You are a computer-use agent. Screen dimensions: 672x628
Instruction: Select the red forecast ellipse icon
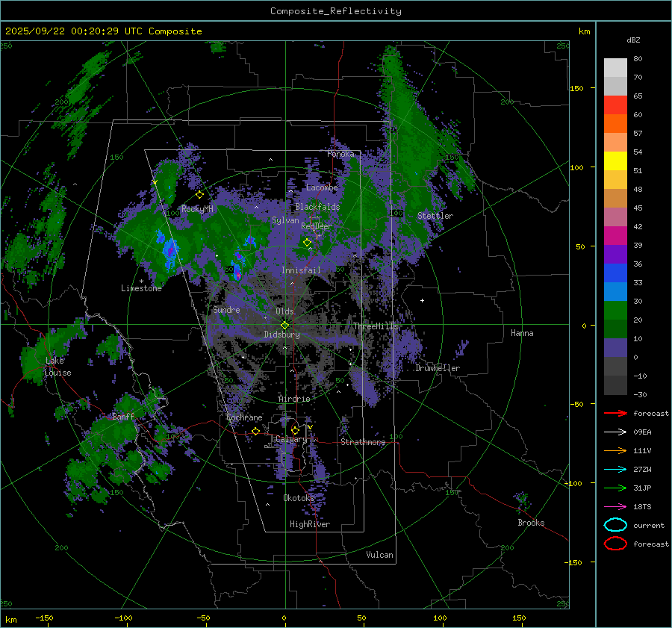pos(615,544)
